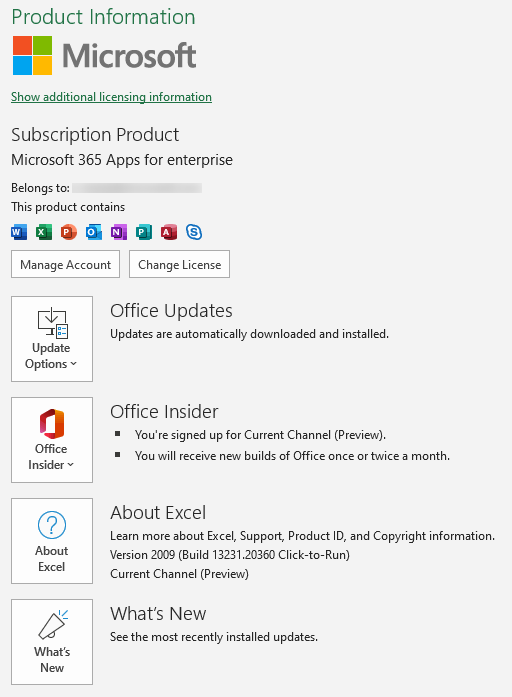Expand the Office Insider dropdown button

[x=52, y=440]
